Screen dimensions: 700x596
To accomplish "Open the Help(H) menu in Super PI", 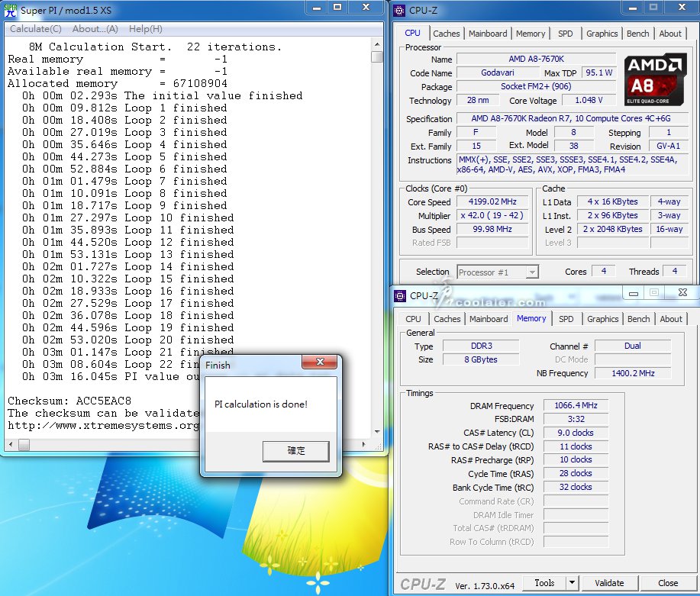I will (x=146, y=29).
